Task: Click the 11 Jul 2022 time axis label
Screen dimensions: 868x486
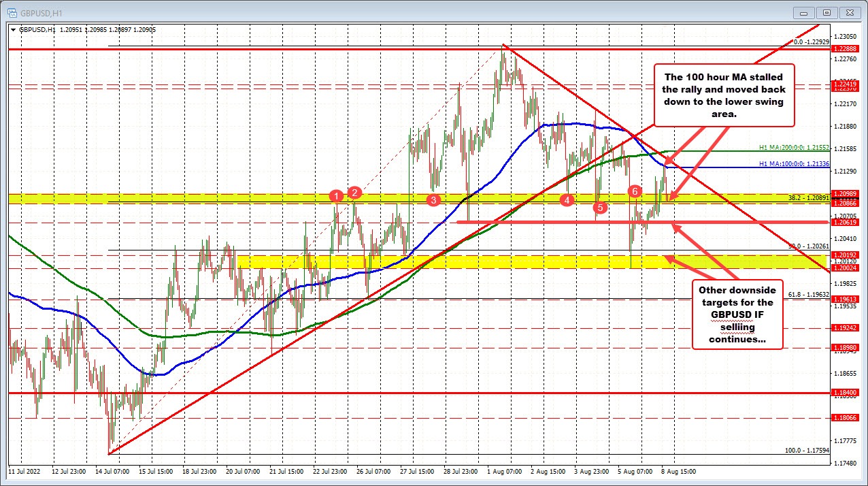Action: point(23,471)
